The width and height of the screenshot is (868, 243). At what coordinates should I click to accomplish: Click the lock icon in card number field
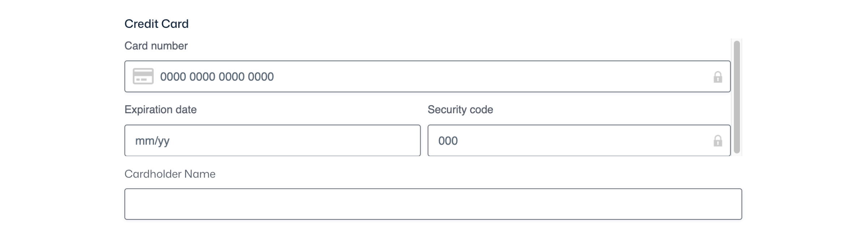coord(718,76)
